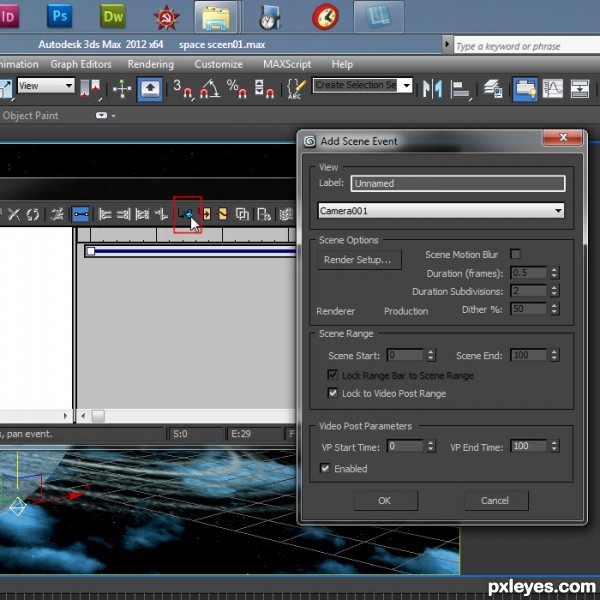600x600 pixels.
Task: Adjust the Scene Start spinner
Action: point(430,355)
